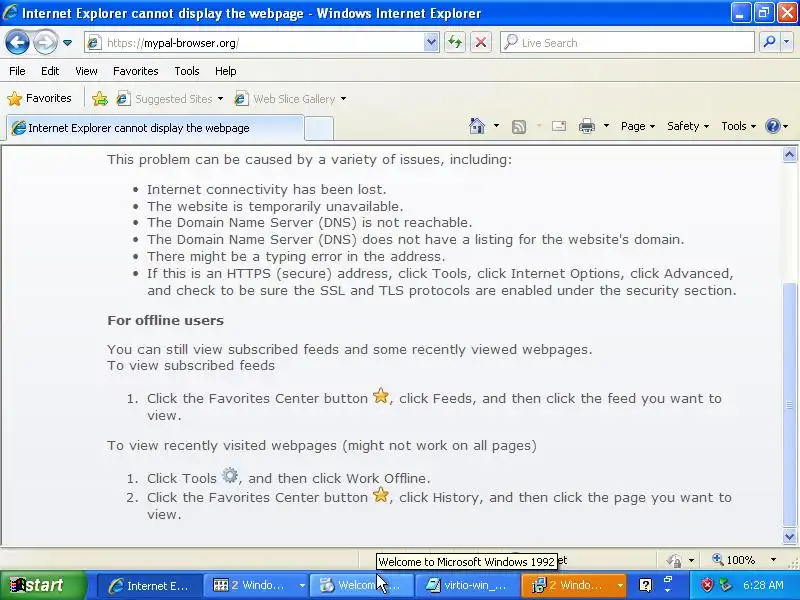Viewport: 800px width, 600px height.
Task: Click the blue Help question mark icon
Action: (x=773, y=126)
